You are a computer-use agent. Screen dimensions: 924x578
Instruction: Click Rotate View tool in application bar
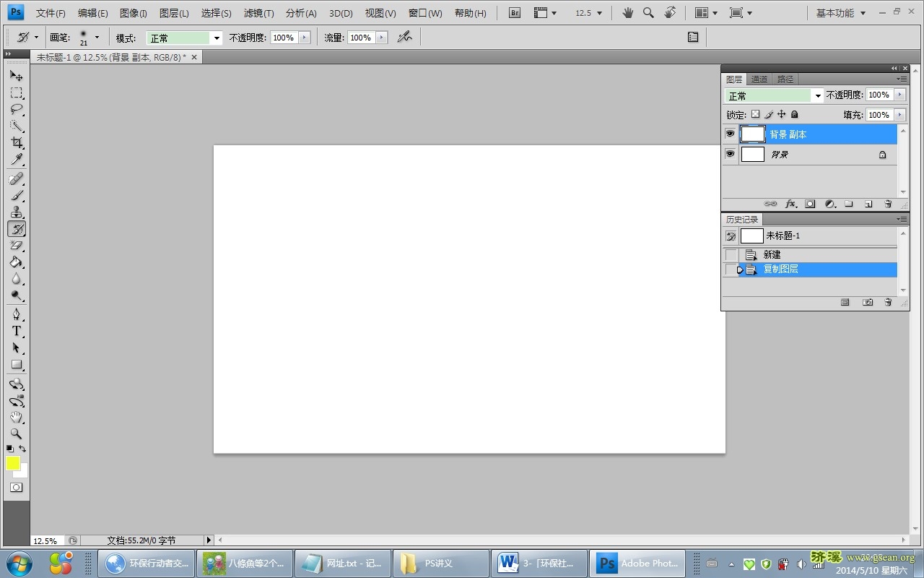click(x=670, y=13)
